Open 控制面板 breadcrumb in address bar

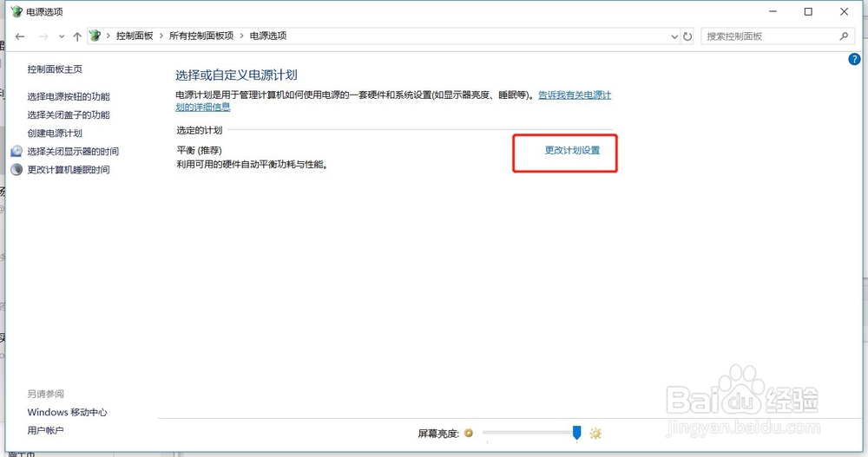[135, 36]
